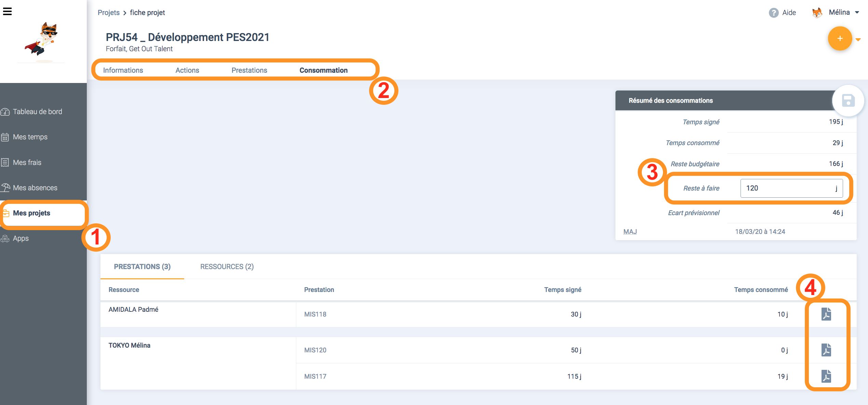Click the Mes absences umbrella icon
The image size is (868, 405).
(5, 188)
